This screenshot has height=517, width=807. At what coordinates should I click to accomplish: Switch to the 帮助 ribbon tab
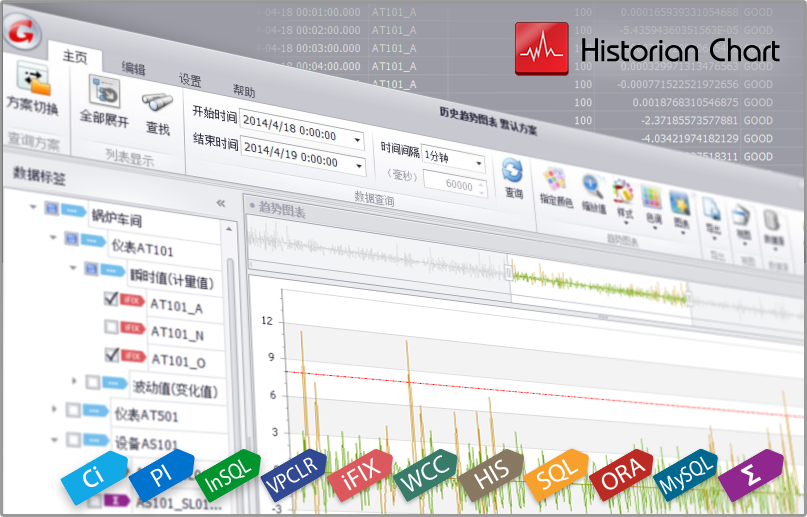click(244, 91)
